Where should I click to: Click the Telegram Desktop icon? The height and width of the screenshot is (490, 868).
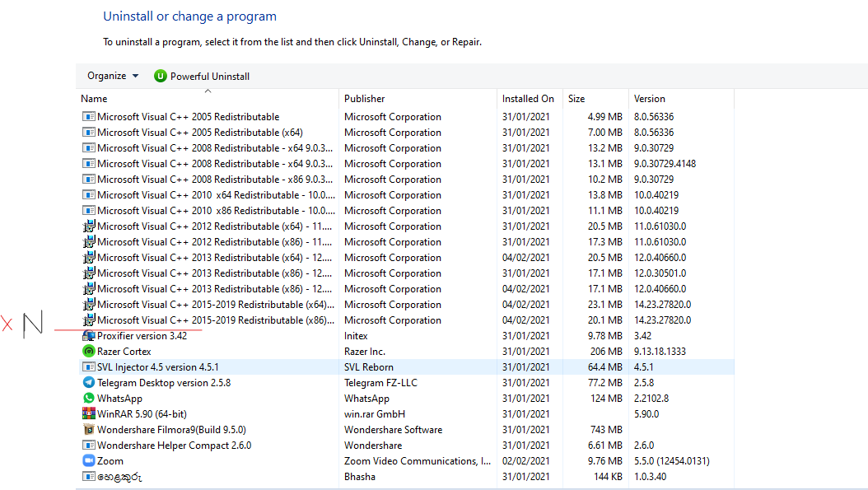[x=89, y=383]
